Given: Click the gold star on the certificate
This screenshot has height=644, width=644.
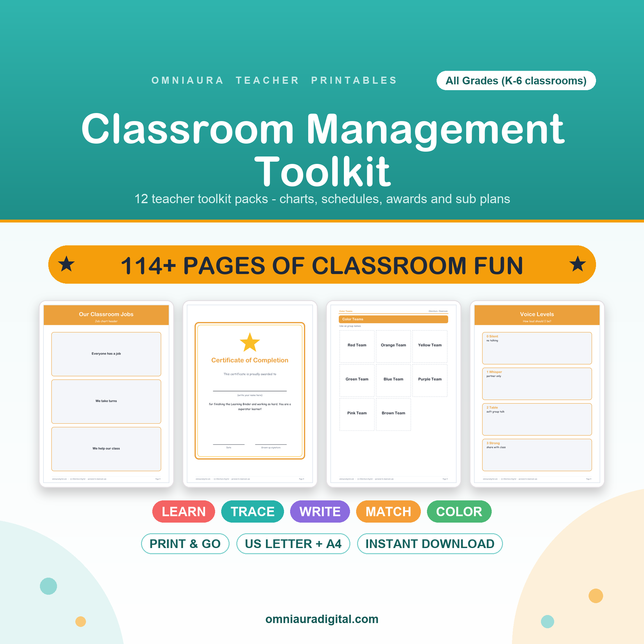Looking at the screenshot, I should pyautogui.click(x=250, y=342).
